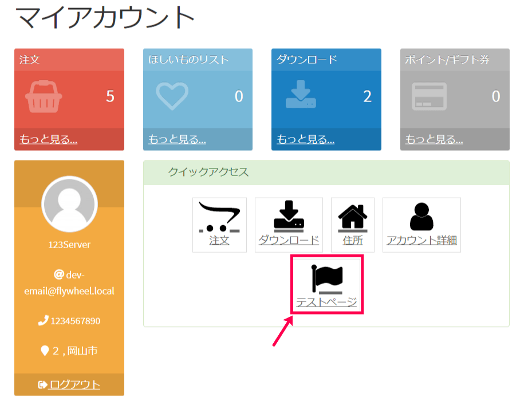Click the wishlist count 0

(x=239, y=96)
